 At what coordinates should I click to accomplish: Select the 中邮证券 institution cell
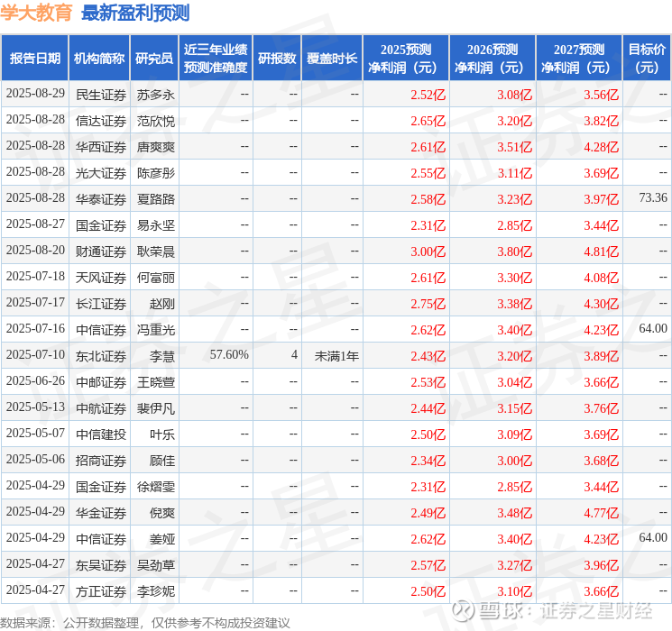coord(101,382)
